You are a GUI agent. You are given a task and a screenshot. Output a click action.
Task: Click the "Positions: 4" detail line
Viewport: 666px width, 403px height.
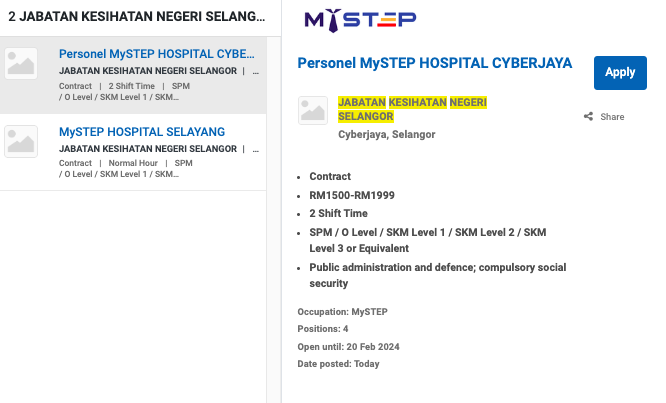coord(323,329)
